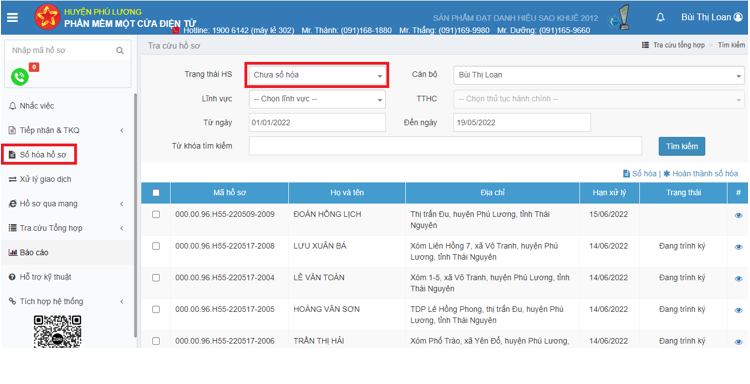The width and height of the screenshot is (750, 384).
Task: Tick the checkbox for the ĐOÀN HỒNG LỊCH row
Action: click(x=156, y=214)
